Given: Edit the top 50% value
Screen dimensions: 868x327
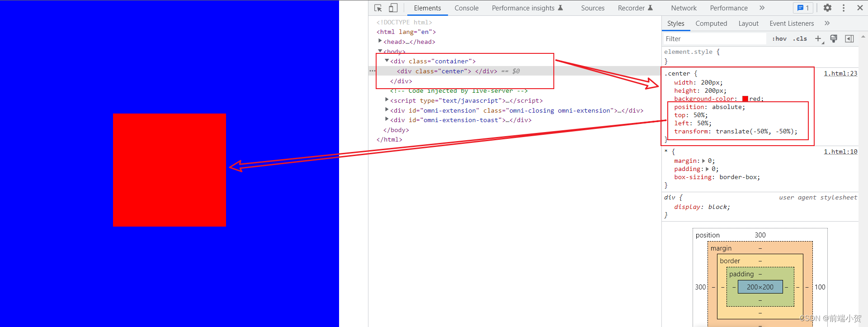Looking at the screenshot, I should click(x=699, y=115).
